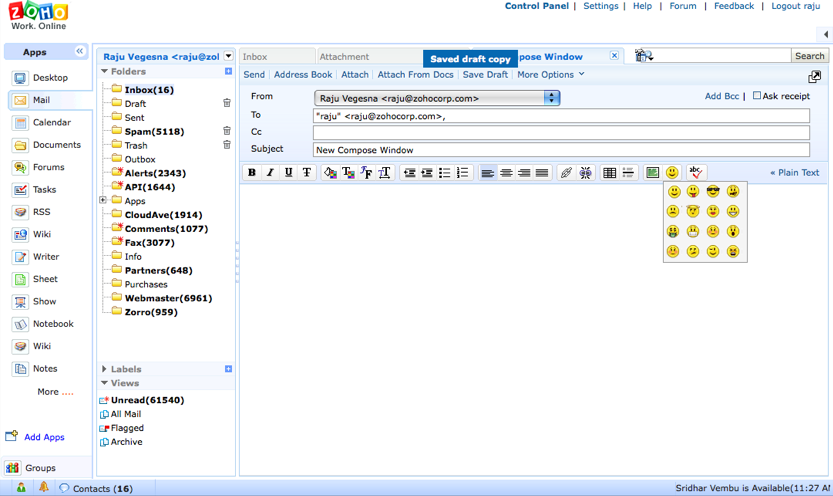Image resolution: width=833 pixels, height=496 pixels.
Task: Click into the Cc input field
Action: (560, 132)
